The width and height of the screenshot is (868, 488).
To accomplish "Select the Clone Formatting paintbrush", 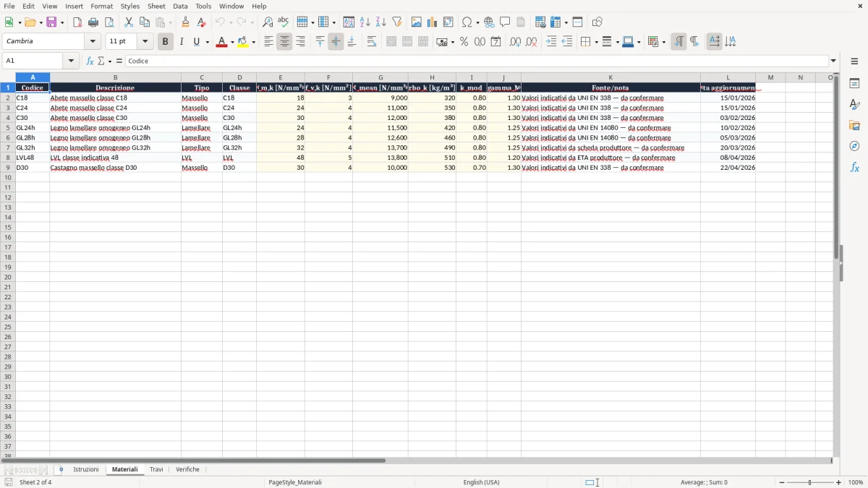I will (x=186, y=22).
